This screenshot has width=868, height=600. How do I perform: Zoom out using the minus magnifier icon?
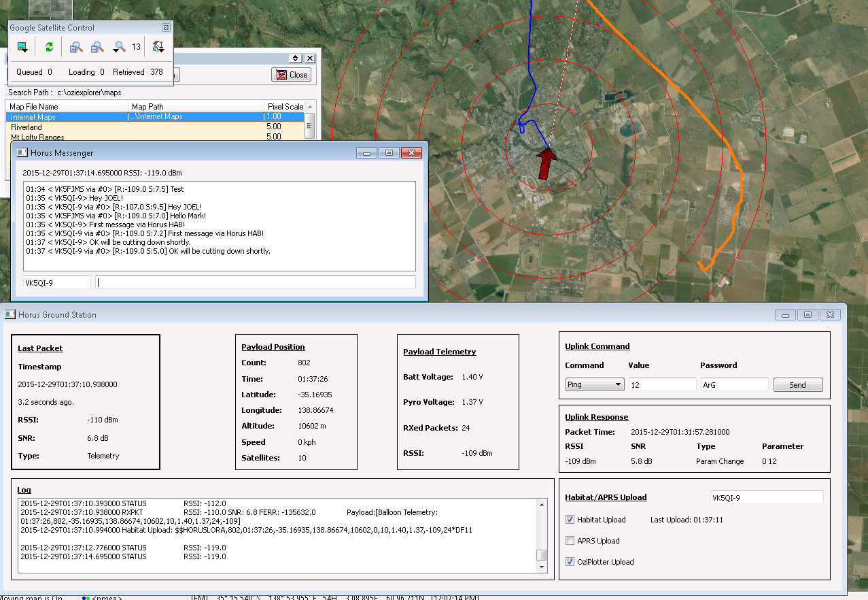97,47
